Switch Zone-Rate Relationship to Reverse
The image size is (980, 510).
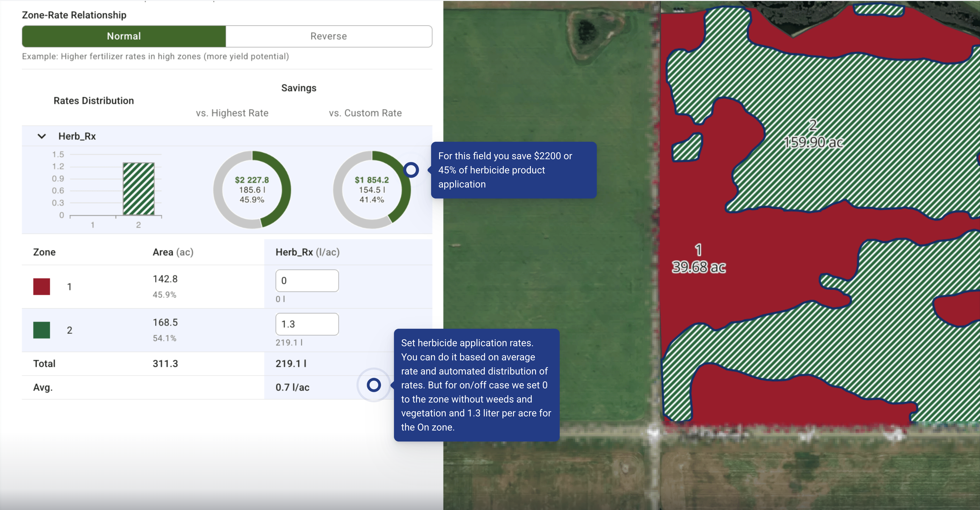[x=328, y=36]
